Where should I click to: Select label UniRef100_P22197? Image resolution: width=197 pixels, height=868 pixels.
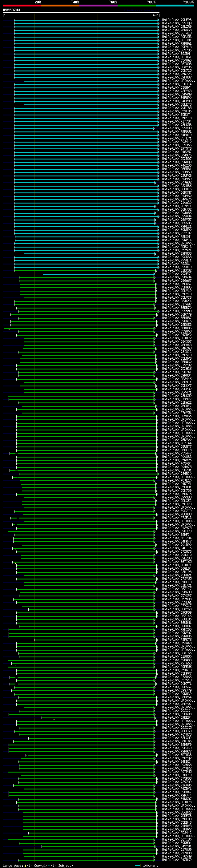click(177, 233)
